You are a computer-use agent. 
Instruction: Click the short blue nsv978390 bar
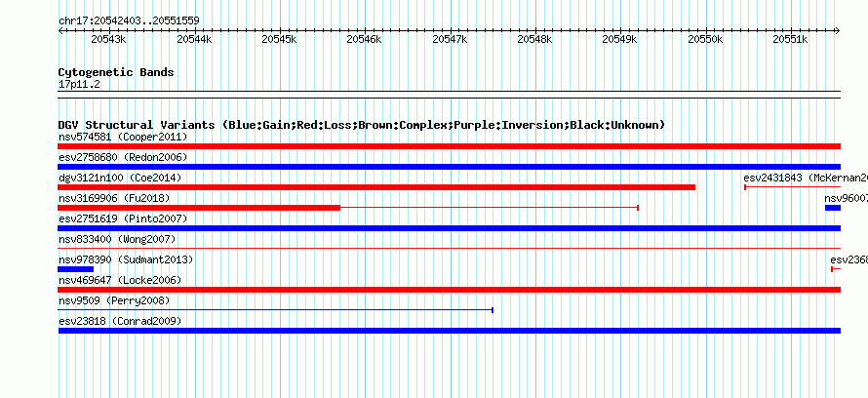[x=75, y=269]
